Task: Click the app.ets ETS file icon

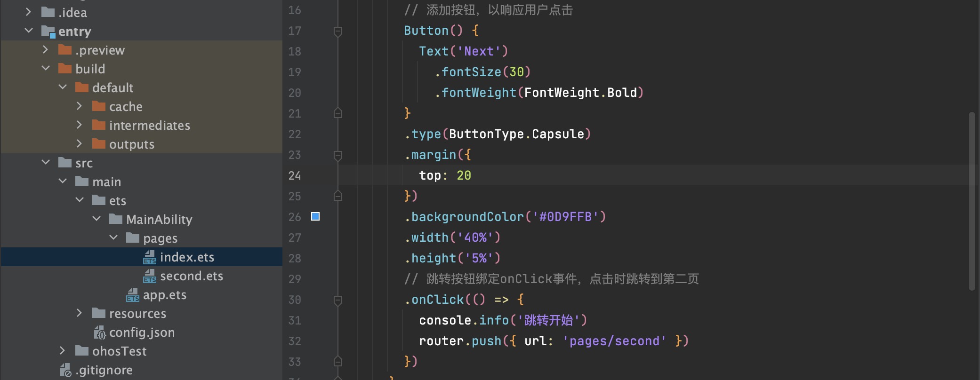Action: point(133,294)
